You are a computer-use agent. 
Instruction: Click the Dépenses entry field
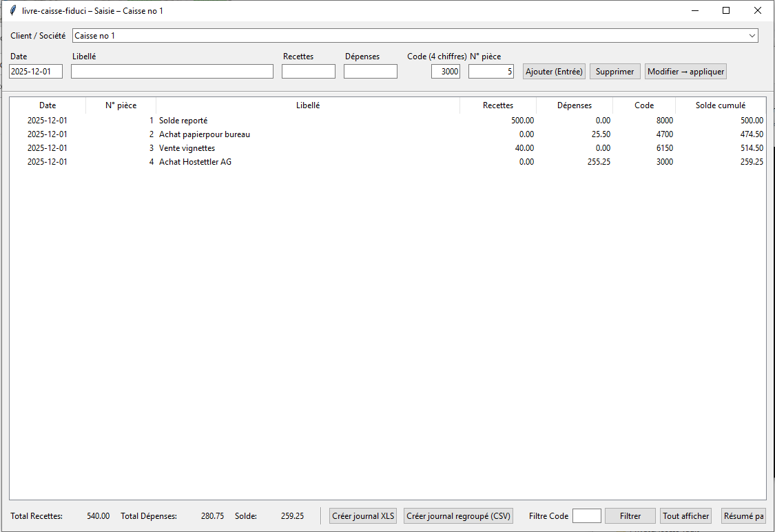tap(370, 72)
